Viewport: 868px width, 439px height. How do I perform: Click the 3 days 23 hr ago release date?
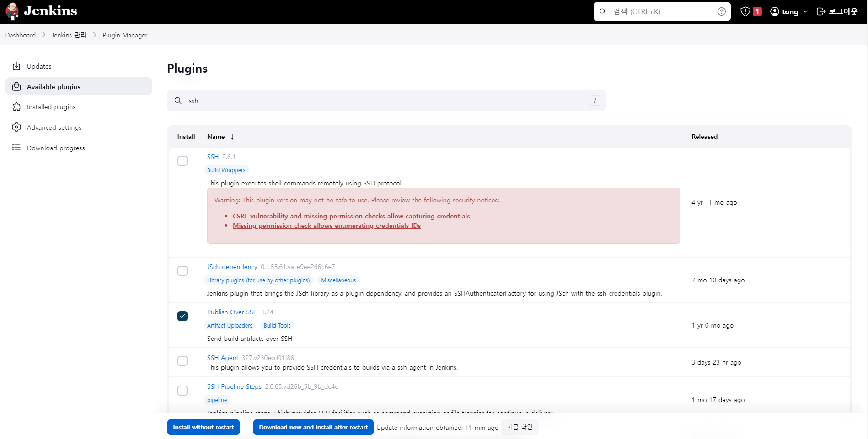[x=716, y=362]
